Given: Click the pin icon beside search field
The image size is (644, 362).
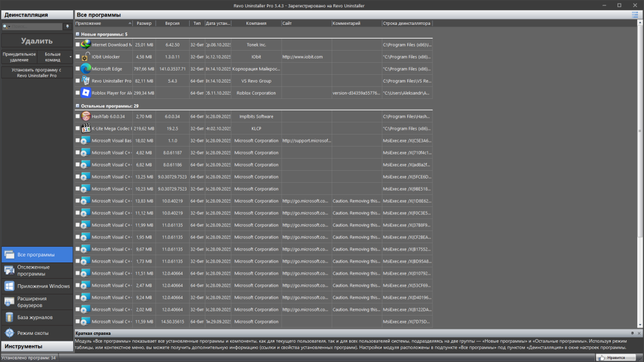Looking at the screenshot, I should tap(67, 27).
